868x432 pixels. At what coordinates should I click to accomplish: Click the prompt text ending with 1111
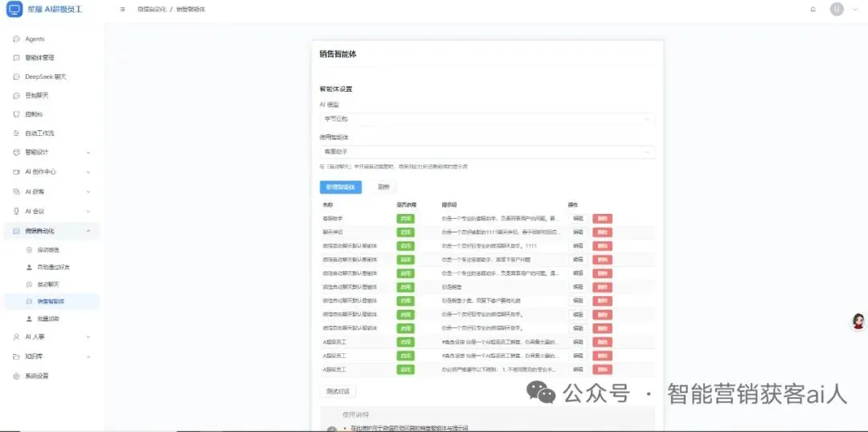pos(489,246)
